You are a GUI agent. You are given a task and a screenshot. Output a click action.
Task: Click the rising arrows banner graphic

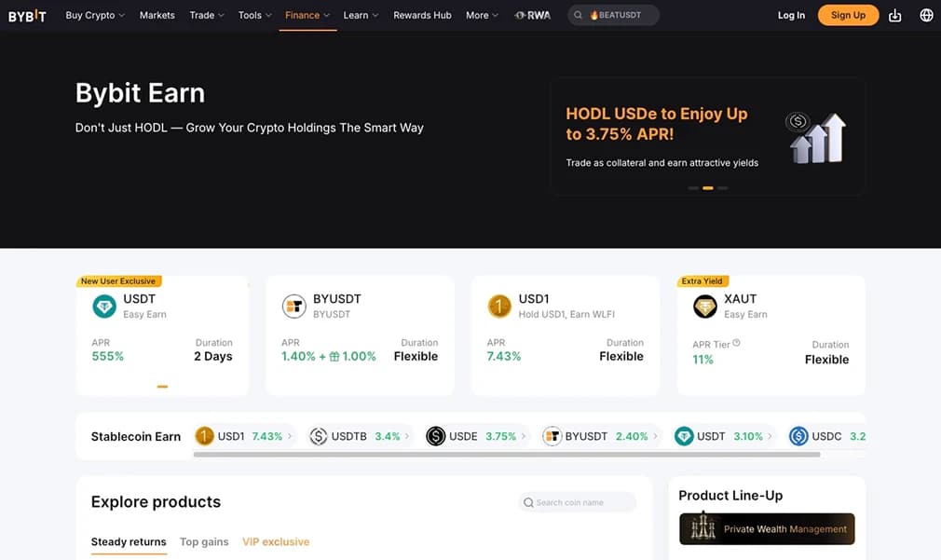[816, 138]
